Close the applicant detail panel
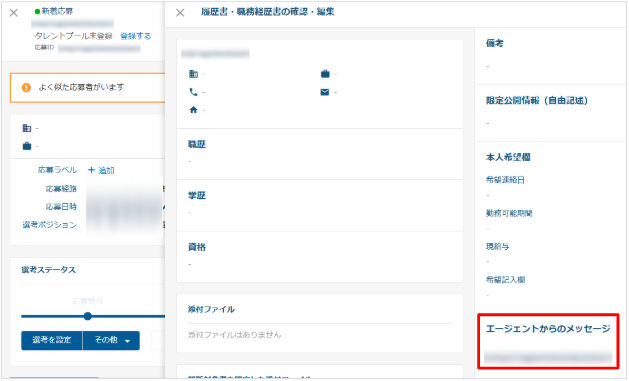Viewport: 629px width, 381px height. [14, 13]
